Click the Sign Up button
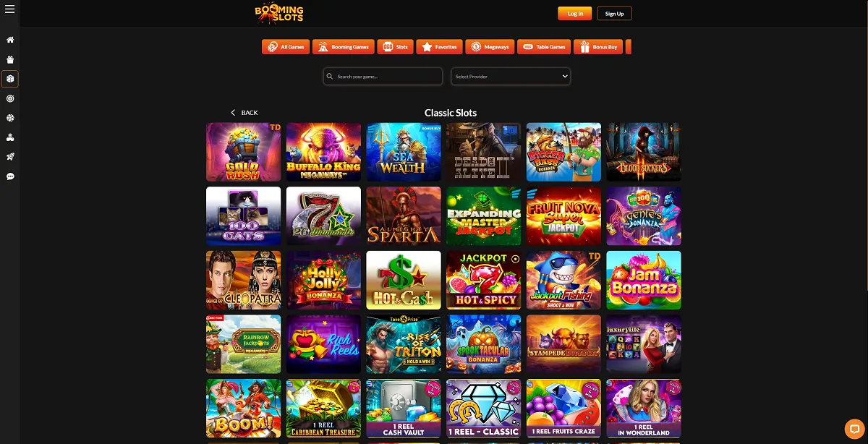Image resolution: width=868 pixels, height=444 pixels. pyautogui.click(x=614, y=14)
